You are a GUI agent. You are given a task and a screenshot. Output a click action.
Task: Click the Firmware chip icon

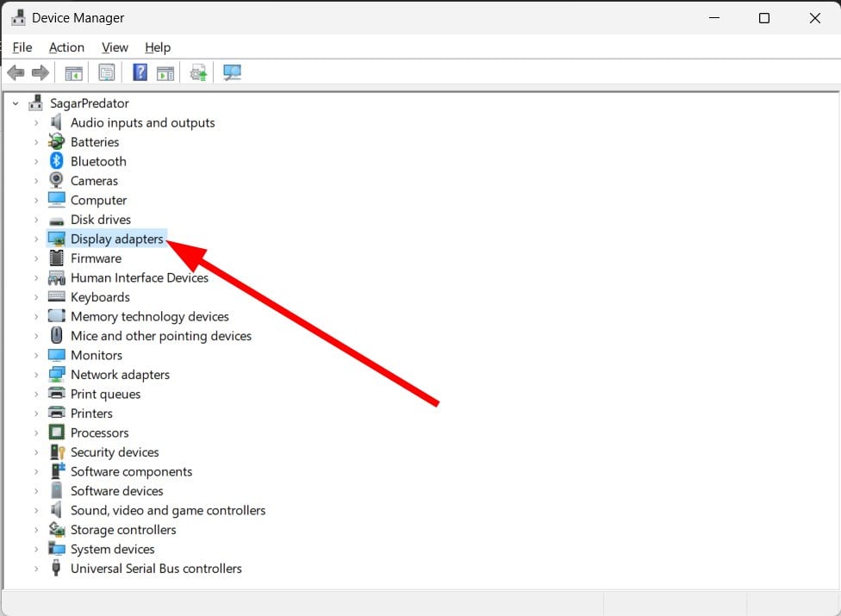56,258
